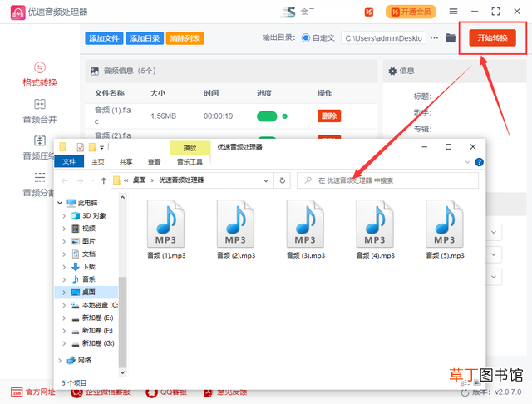Select file 音频 (2).mp3
Image resolution: width=532 pixels, height=404 pixels.
click(x=236, y=229)
